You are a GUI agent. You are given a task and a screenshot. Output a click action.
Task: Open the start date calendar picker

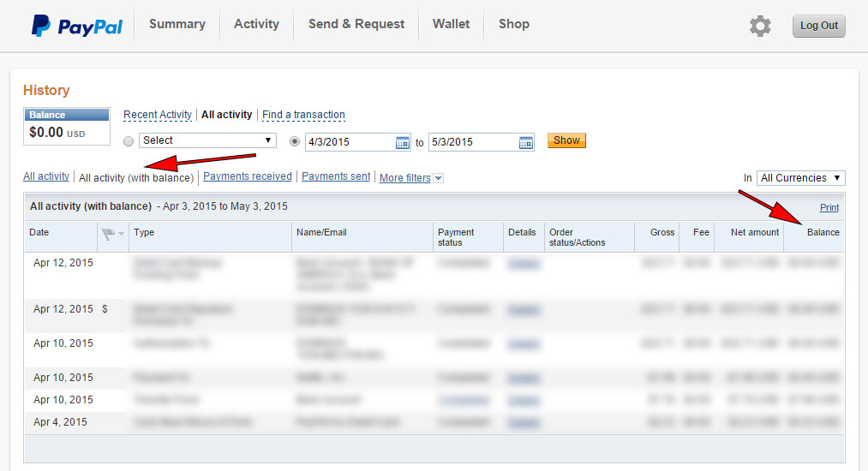(403, 143)
